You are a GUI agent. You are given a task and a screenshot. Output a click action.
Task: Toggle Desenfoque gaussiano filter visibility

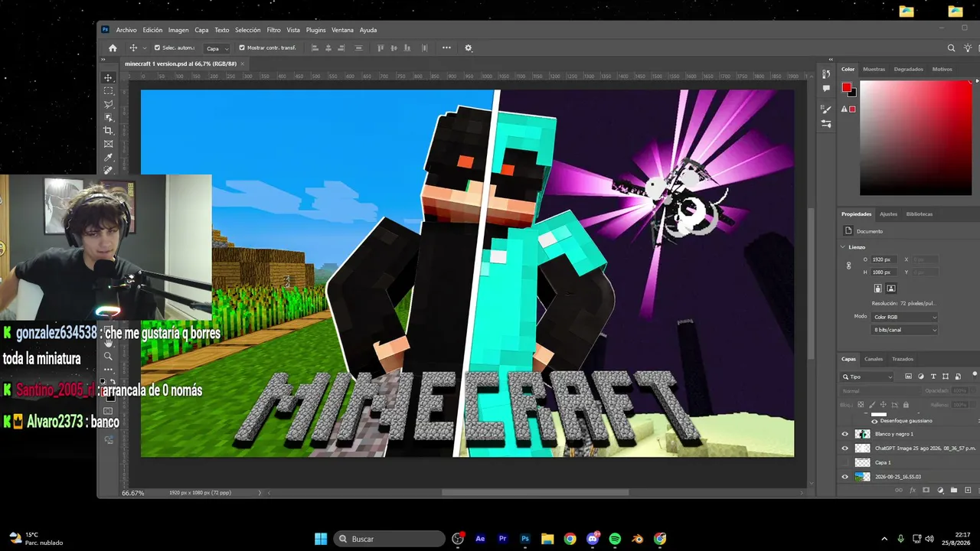(875, 421)
